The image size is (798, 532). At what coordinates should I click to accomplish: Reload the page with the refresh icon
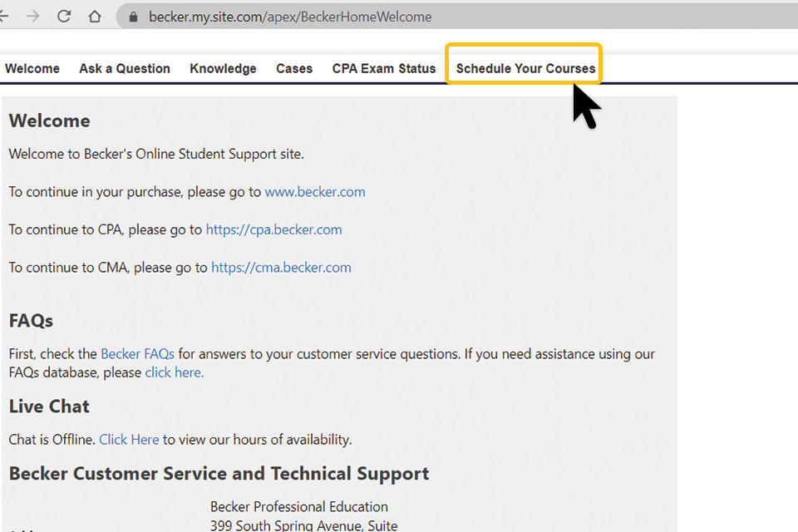pos(64,17)
